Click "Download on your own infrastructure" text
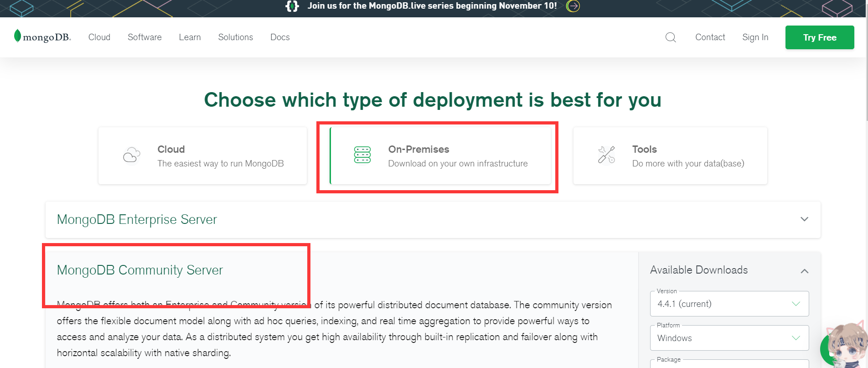Screen dimensions: 868x368 coord(458,164)
